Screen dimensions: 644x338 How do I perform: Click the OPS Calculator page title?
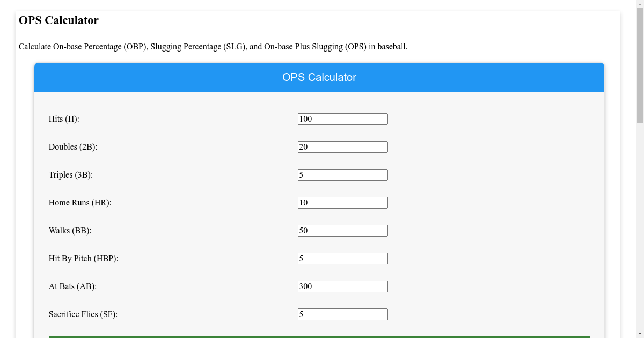point(59,20)
